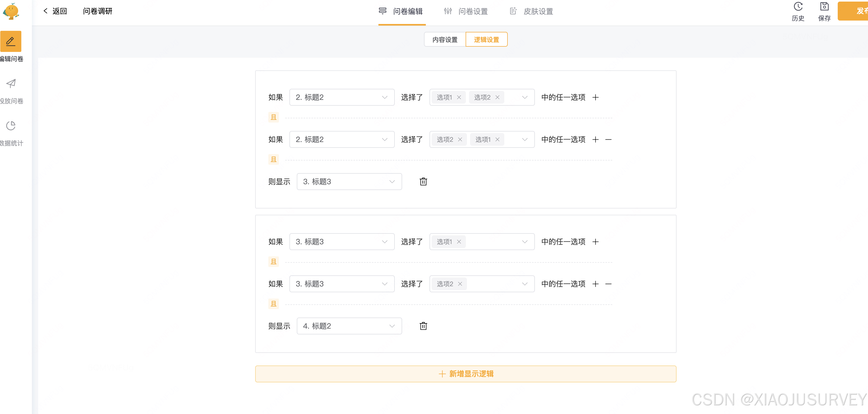Expand options dropdown arrow in third condition row
The image size is (868, 414).
click(525, 242)
